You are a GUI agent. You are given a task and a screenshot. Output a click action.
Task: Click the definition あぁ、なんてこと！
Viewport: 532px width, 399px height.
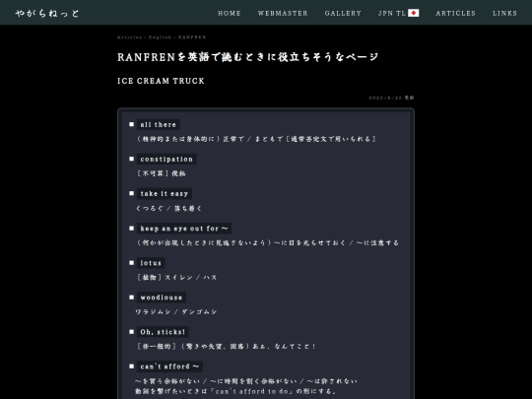tap(226, 347)
